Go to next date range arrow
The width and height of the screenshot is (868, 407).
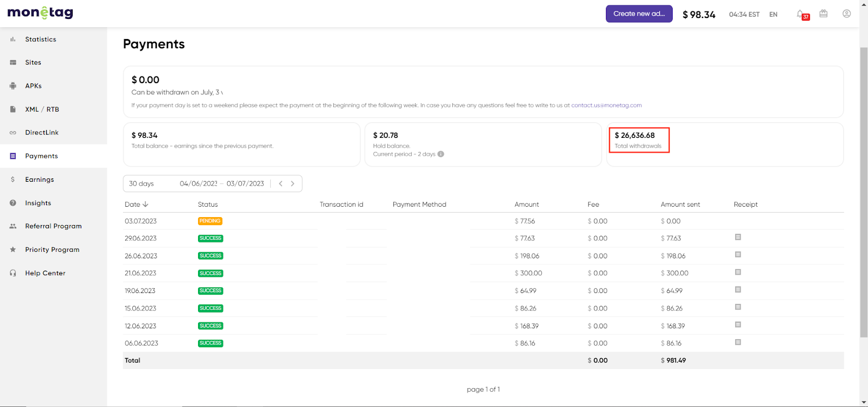[x=293, y=184]
